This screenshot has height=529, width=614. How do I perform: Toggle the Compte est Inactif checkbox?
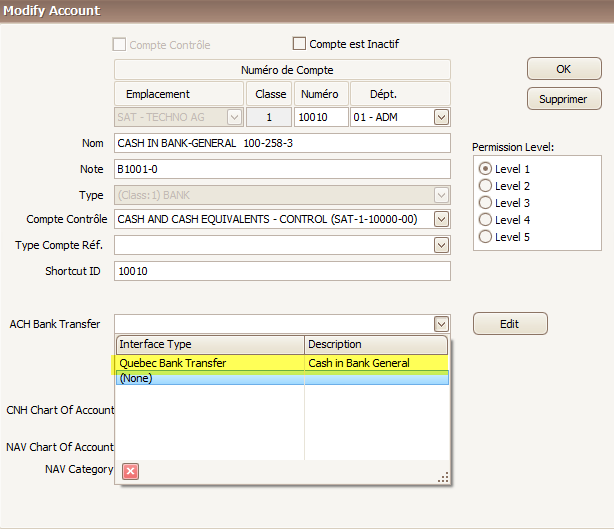[299, 43]
